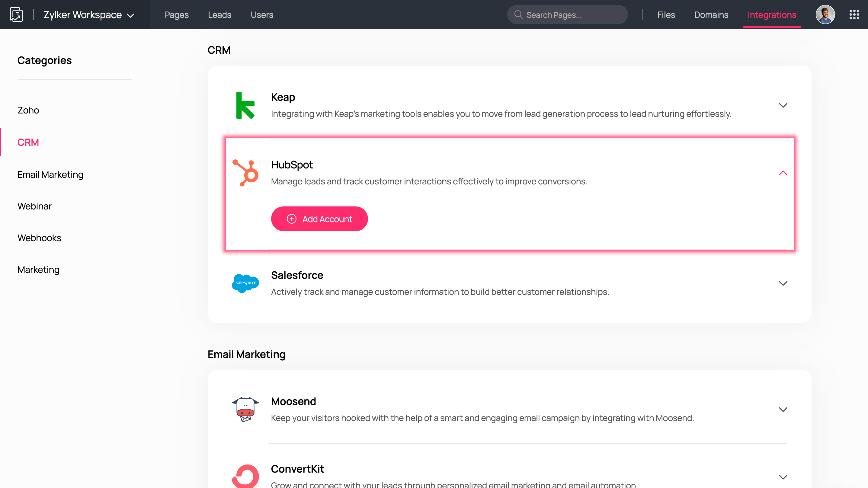Screen dimensions: 868x488
Task: Expand the ConvertKit integration row
Action: click(783, 477)
